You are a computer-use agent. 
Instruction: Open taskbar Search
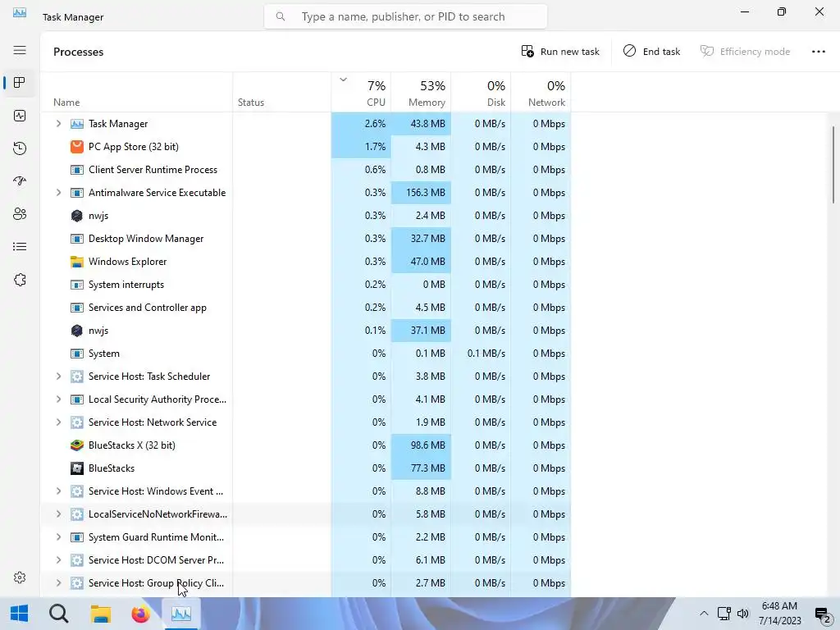(58, 614)
